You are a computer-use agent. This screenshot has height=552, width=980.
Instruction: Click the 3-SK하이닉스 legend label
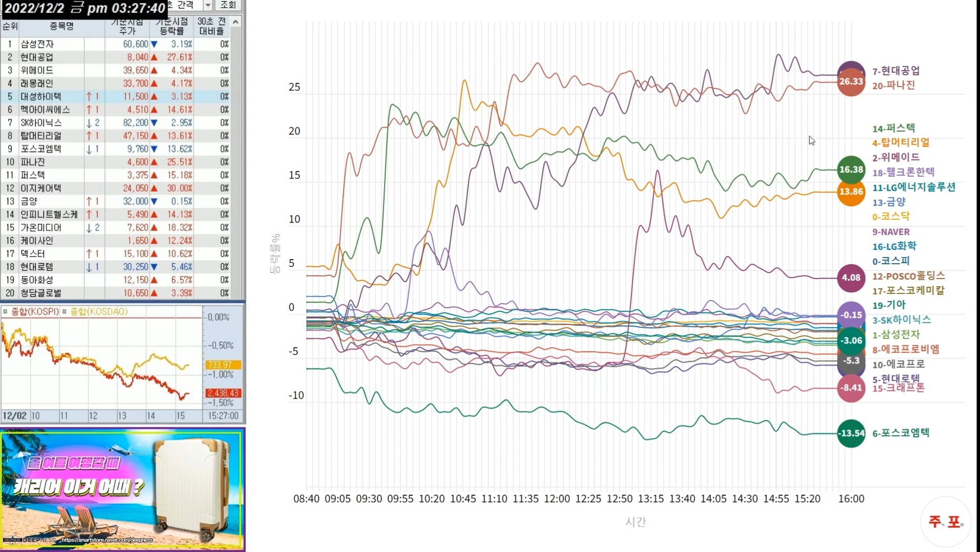tap(901, 320)
